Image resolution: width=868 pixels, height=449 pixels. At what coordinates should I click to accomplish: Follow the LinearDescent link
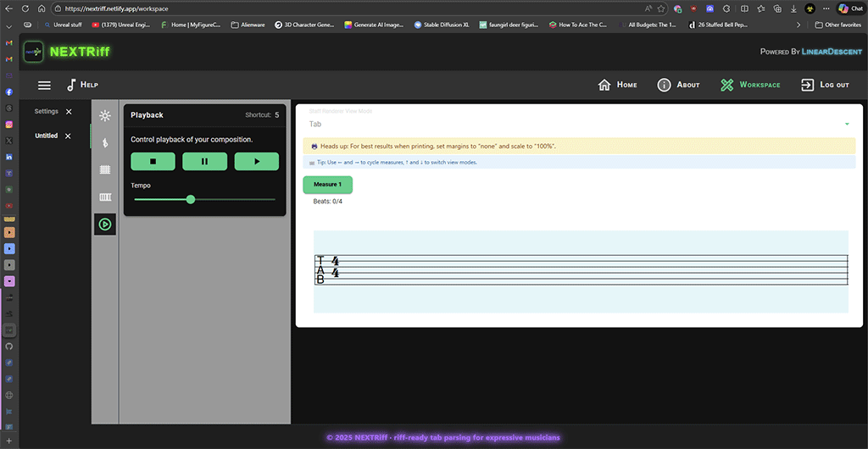pos(831,52)
